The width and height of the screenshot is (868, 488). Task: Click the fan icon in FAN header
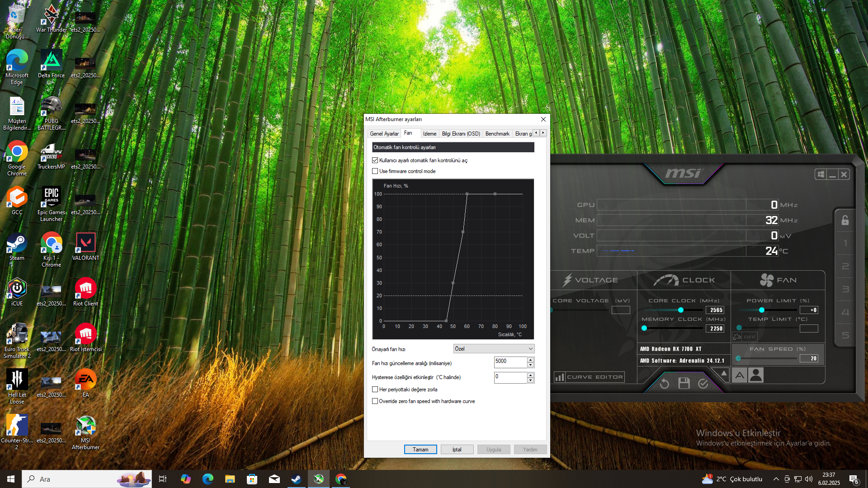tap(767, 280)
